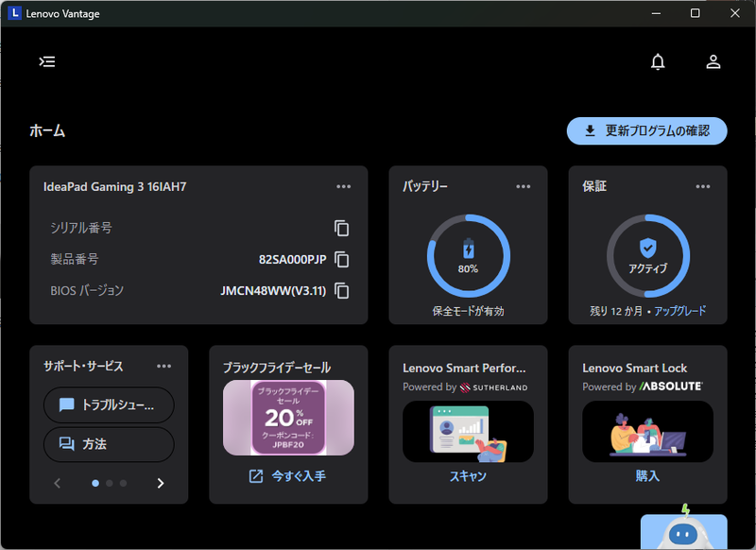Click the BIOS バージョン label
756x550 pixels.
tap(87, 291)
